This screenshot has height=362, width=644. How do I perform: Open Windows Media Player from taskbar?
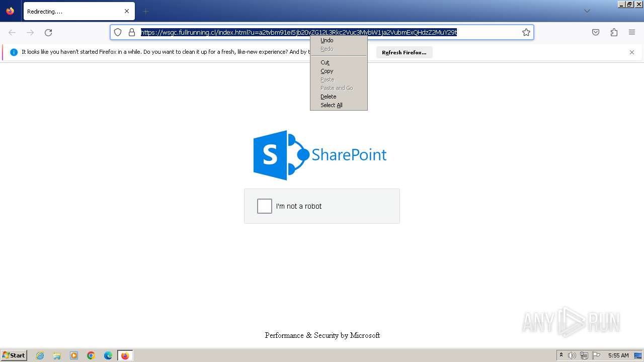[74, 355]
